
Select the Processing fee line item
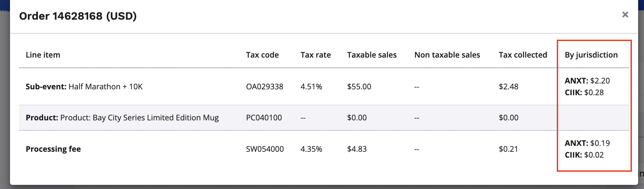(x=53, y=149)
